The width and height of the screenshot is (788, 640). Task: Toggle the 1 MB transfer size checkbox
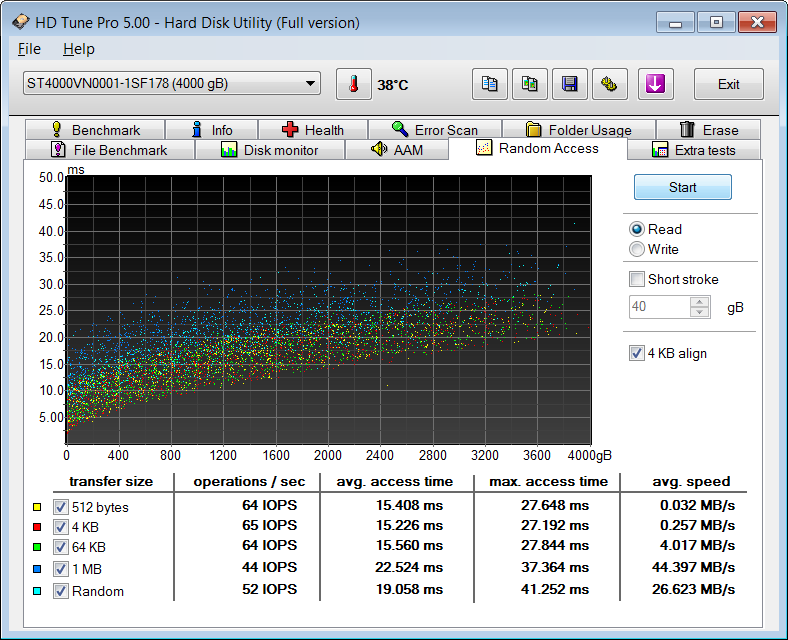(x=61, y=570)
